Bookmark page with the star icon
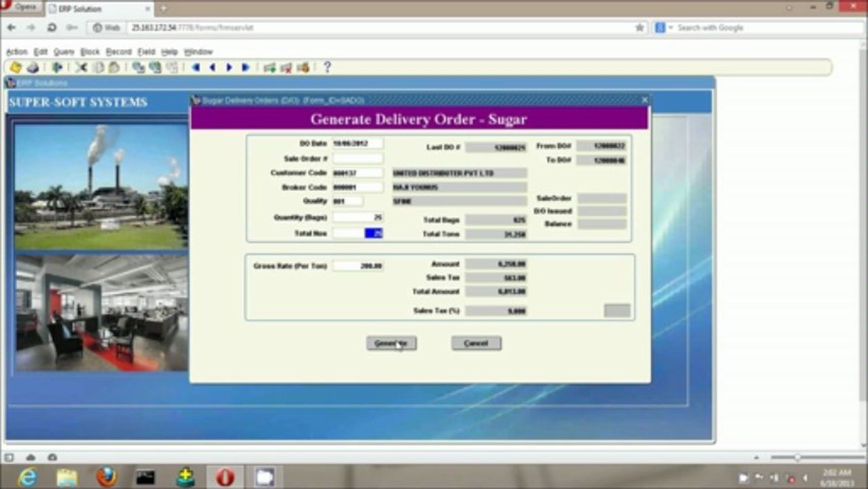Screen dimensions: 868x489 639,28
